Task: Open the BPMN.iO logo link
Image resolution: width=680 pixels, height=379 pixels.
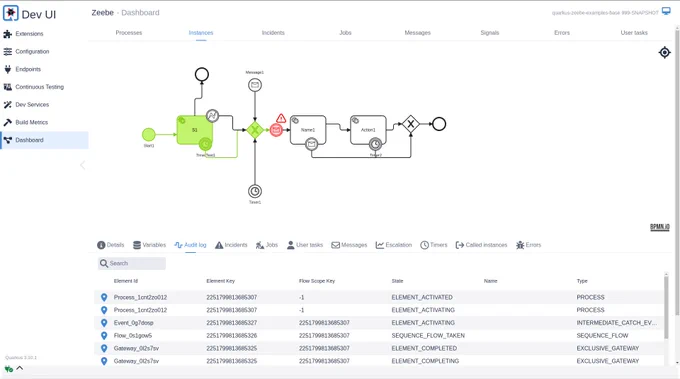Action: click(x=660, y=227)
